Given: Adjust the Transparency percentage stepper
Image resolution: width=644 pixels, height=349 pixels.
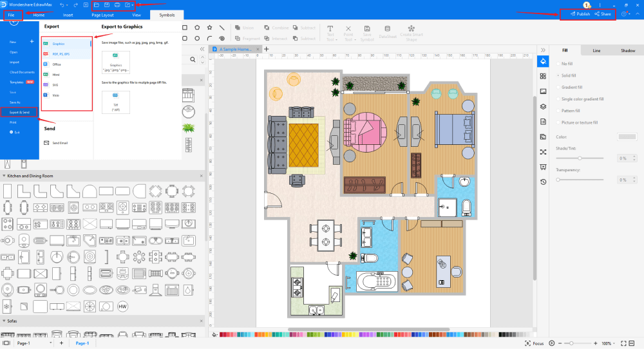Looking at the screenshot, I should click(634, 180).
